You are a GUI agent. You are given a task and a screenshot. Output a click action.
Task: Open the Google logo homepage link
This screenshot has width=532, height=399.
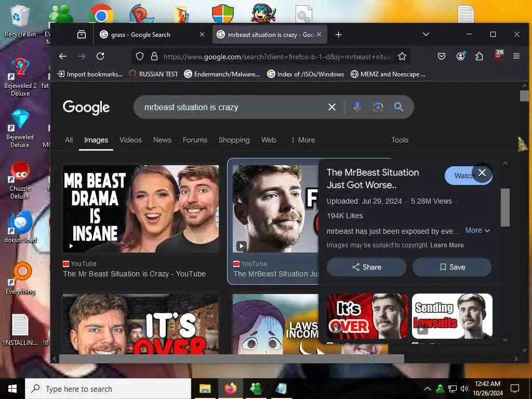(86, 108)
